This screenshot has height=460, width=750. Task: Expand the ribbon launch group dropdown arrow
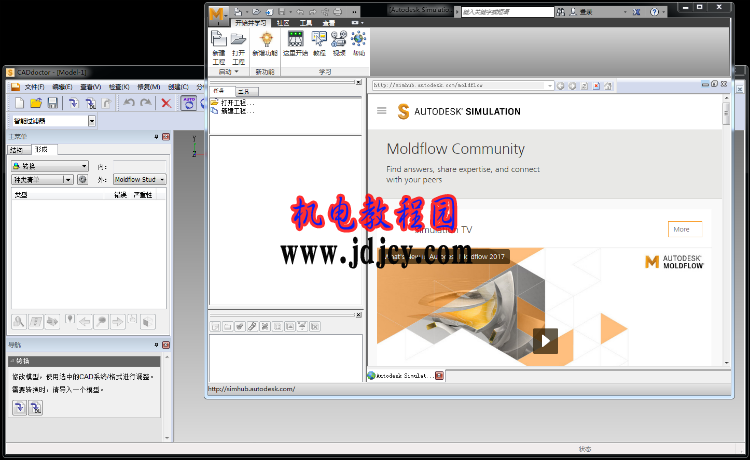(236, 72)
